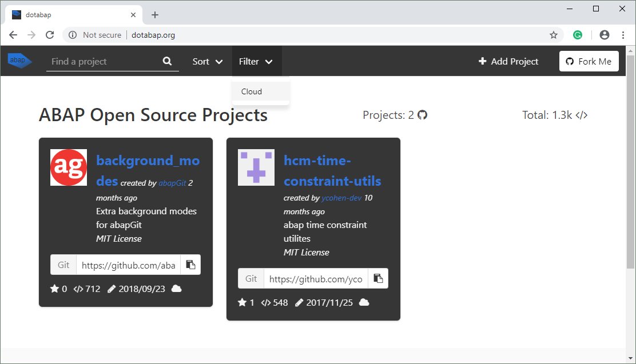The width and height of the screenshot is (636, 364).
Task: Click star icon on background_modes card
Action: (x=54, y=289)
